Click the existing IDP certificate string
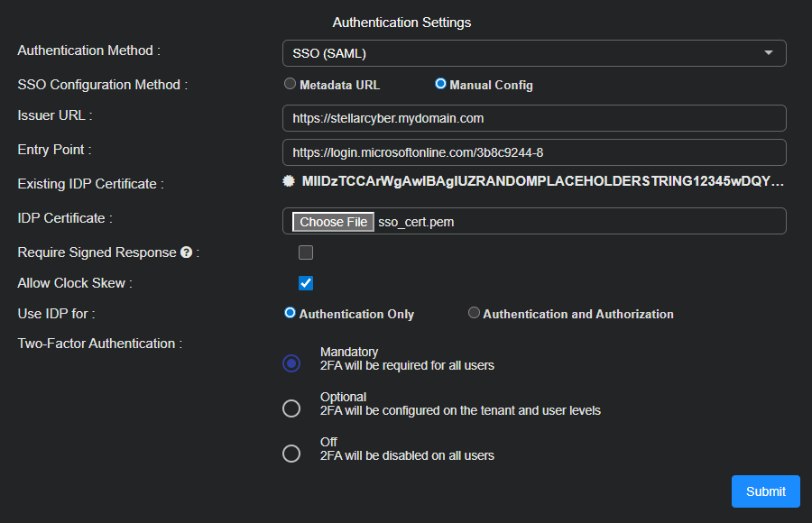Image resolution: width=812 pixels, height=523 pixels. click(x=542, y=182)
